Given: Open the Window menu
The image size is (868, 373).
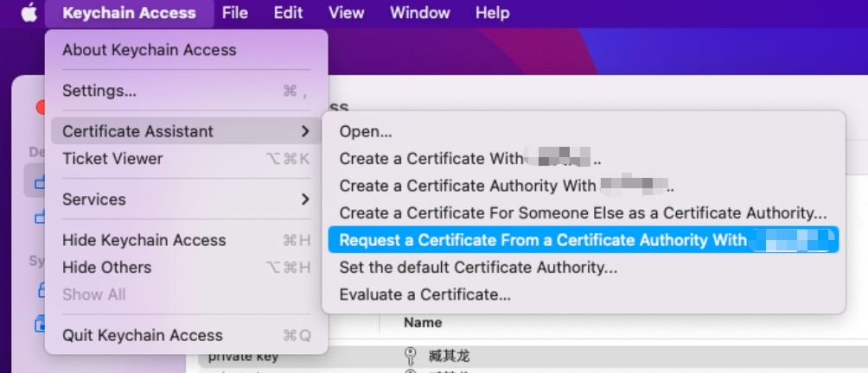Looking at the screenshot, I should click(419, 13).
